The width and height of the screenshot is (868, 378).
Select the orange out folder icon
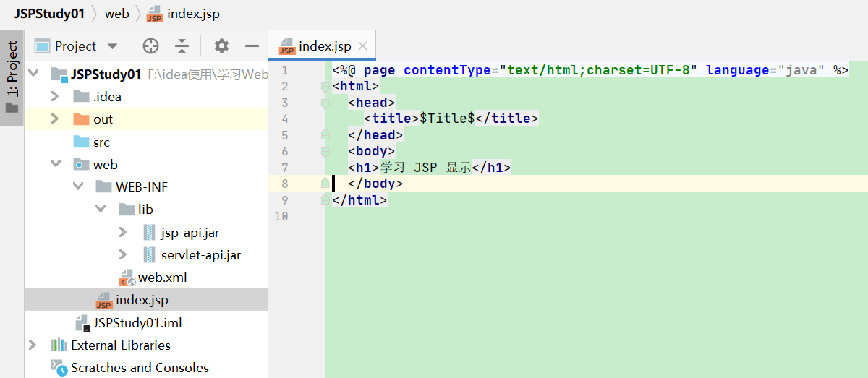pos(81,119)
